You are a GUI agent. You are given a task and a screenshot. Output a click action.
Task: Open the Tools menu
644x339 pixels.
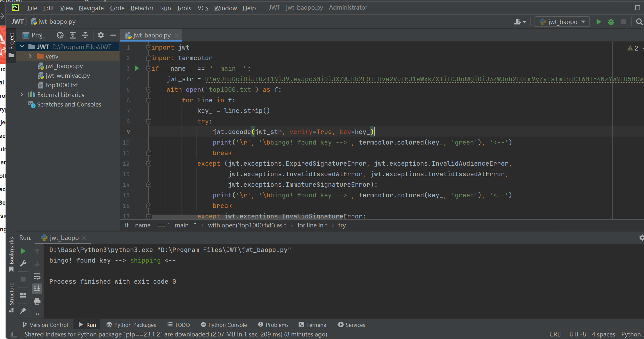point(184,8)
